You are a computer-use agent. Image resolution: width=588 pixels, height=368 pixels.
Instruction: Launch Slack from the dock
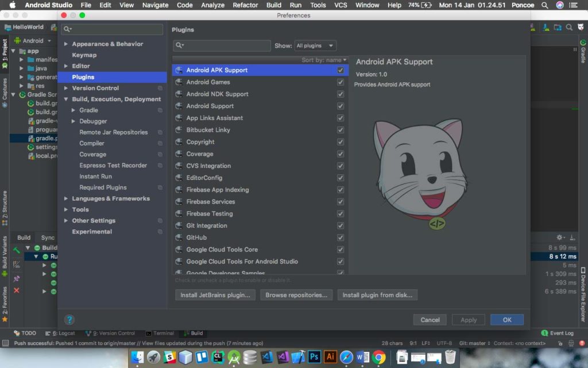[x=169, y=357]
